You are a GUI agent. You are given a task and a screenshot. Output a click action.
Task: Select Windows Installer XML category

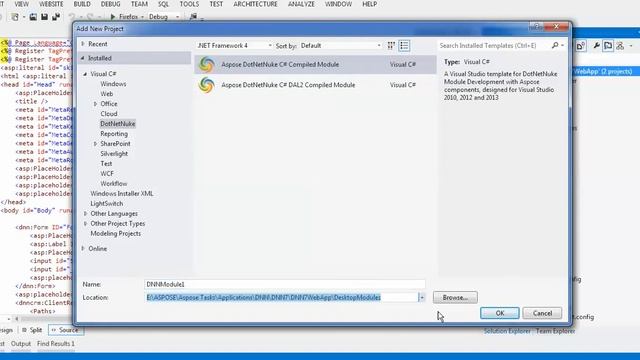pyautogui.click(x=122, y=193)
